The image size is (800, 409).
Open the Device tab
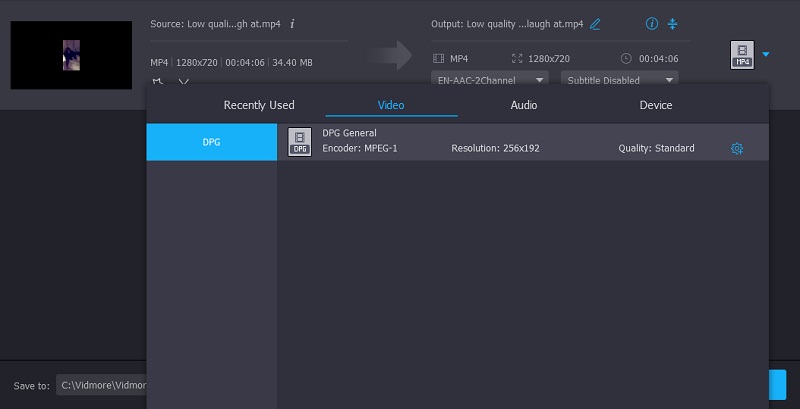coord(656,105)
